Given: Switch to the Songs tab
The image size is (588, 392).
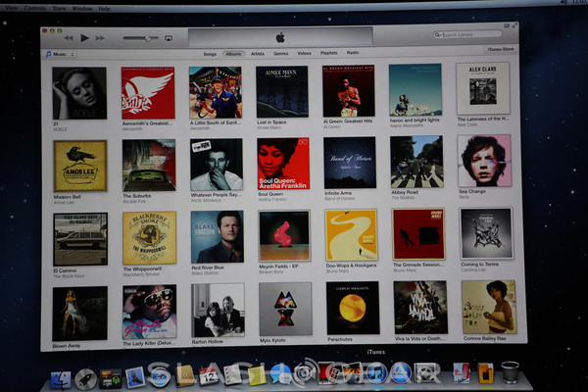Looking at the screenshot, I should click(210, 54).
